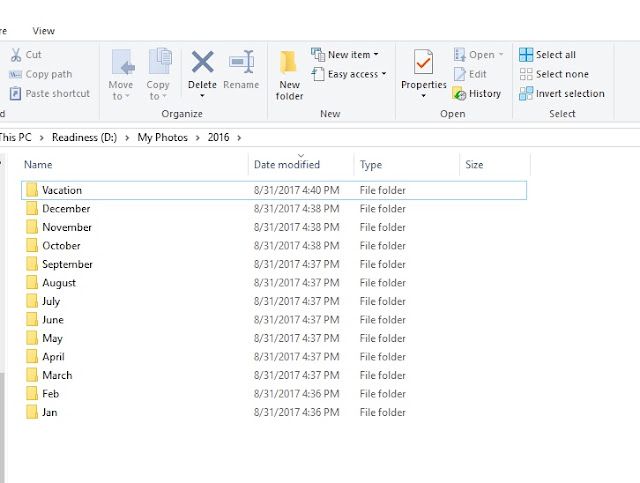Click Vacation's date 8/31/2017 4:40 PM
This screenshot has width=640, height=483.
tap(296, 190)
